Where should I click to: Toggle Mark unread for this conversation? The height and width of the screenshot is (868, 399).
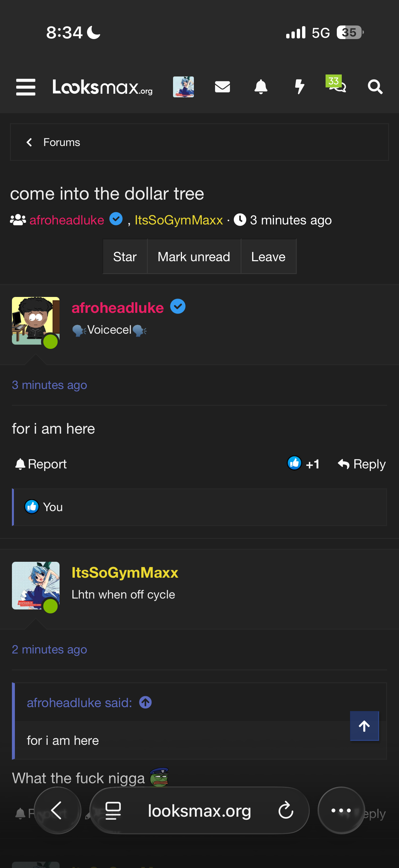pyautogui.click(x=194, y=257)
